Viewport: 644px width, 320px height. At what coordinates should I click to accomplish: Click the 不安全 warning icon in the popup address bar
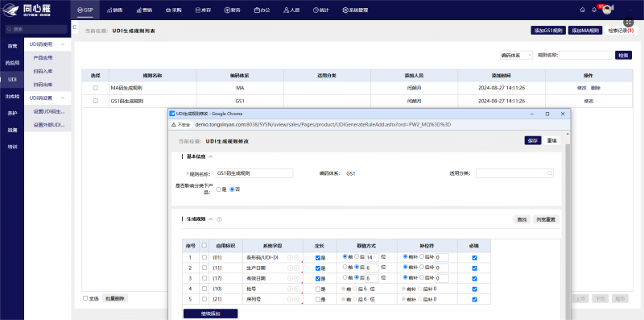(174, 124)
